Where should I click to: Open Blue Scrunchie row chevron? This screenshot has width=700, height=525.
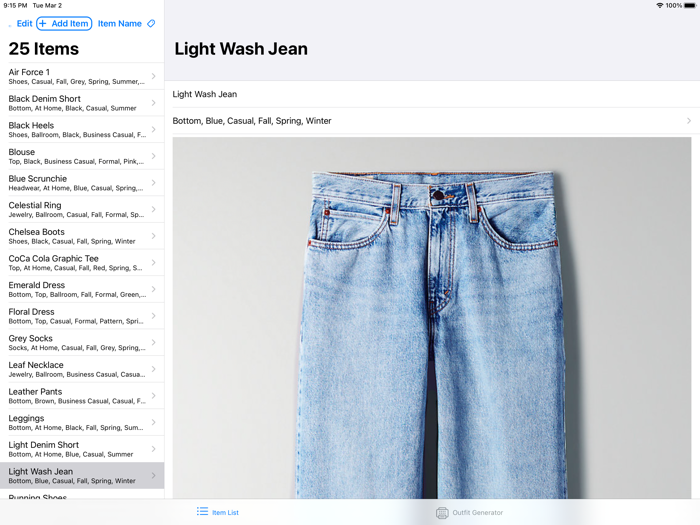pos(154,183)
